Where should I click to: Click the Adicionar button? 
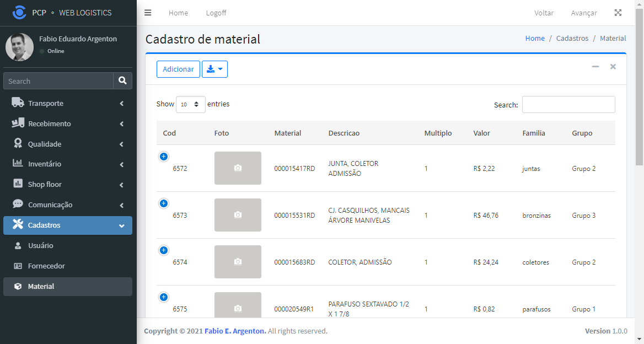click(178, 69)
